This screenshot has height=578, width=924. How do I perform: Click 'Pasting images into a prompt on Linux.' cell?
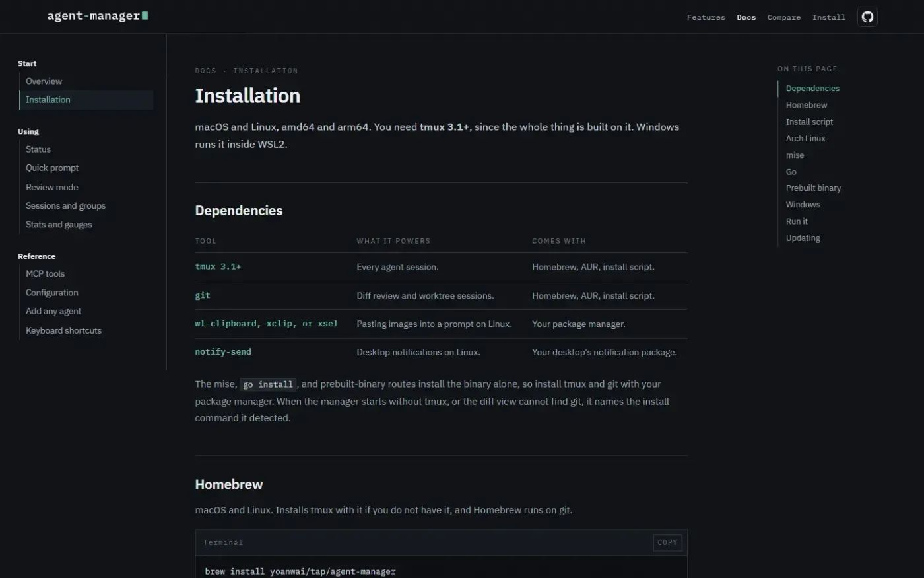tap(434, 324)
